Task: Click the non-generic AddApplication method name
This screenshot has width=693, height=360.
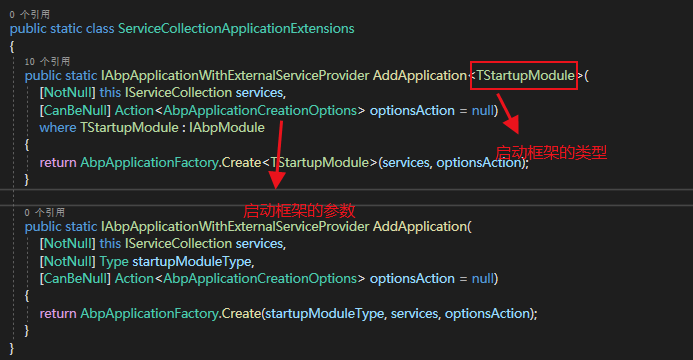Action: coord(420,227)
